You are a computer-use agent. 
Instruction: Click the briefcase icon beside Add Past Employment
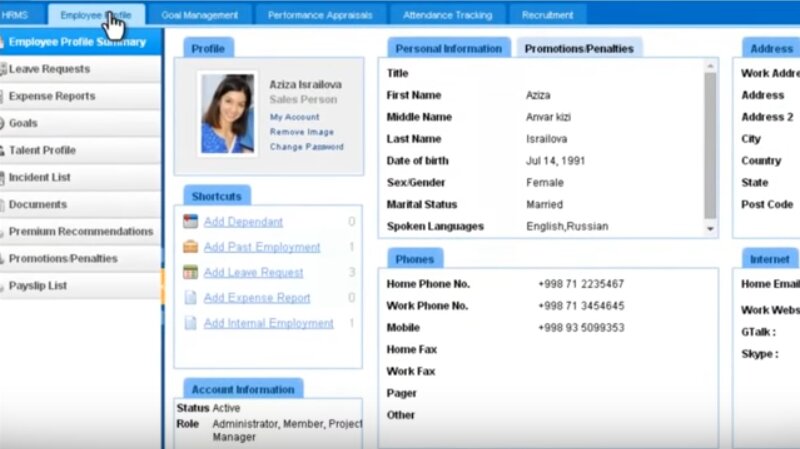(190, 247)
